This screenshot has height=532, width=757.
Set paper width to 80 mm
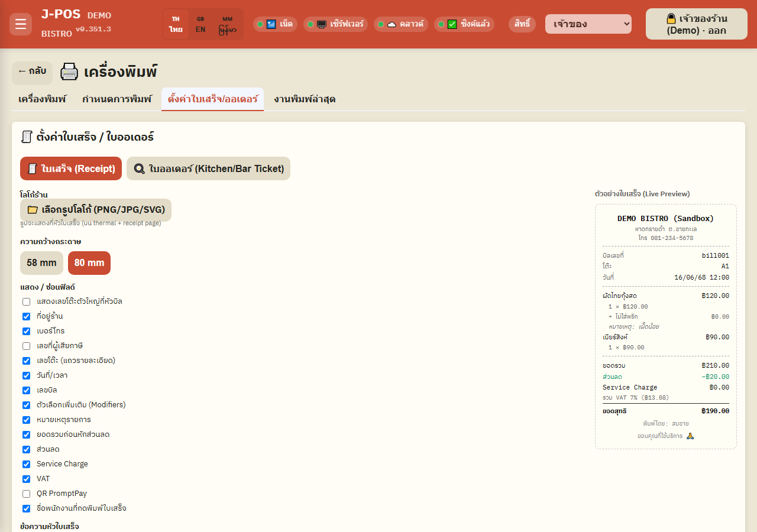pyautogui.click(x=89, y=263)
